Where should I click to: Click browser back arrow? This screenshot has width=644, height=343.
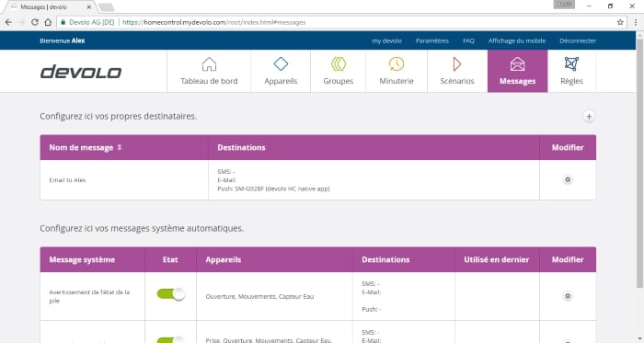point(8,22)
